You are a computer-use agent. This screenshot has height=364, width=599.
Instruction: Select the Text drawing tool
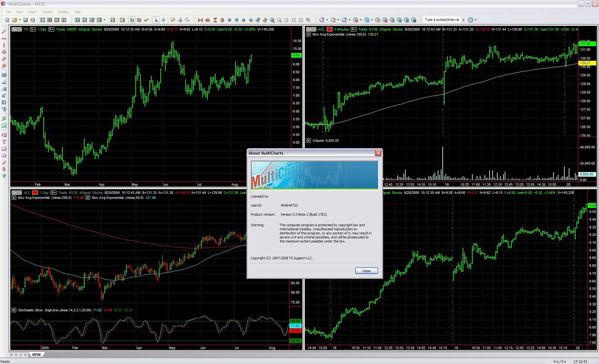click(x=4, y=142)
